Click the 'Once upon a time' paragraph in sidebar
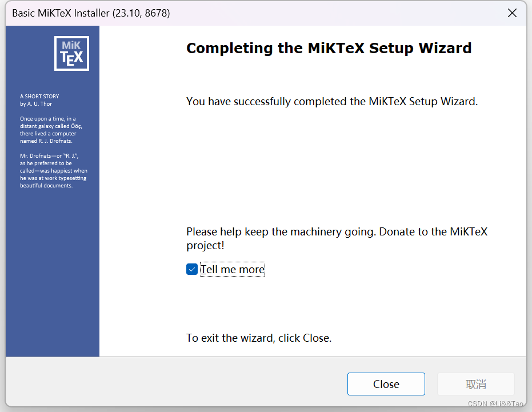The image size is (532, 412). coord(51,130)
